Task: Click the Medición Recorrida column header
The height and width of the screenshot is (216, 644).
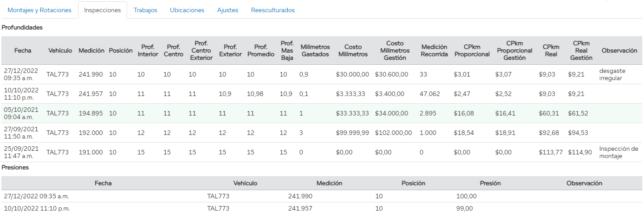Action: pyautogui.click(x=434, y=50)
